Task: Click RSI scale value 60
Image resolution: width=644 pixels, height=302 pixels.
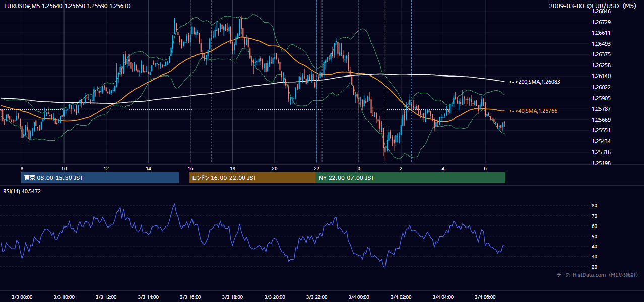Action: tap(594, 226)
